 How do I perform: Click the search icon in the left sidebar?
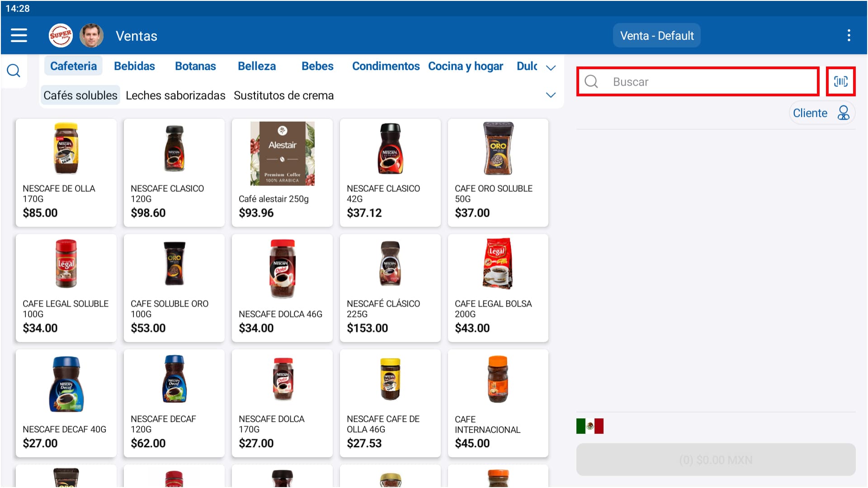click(x=14, y=71)
